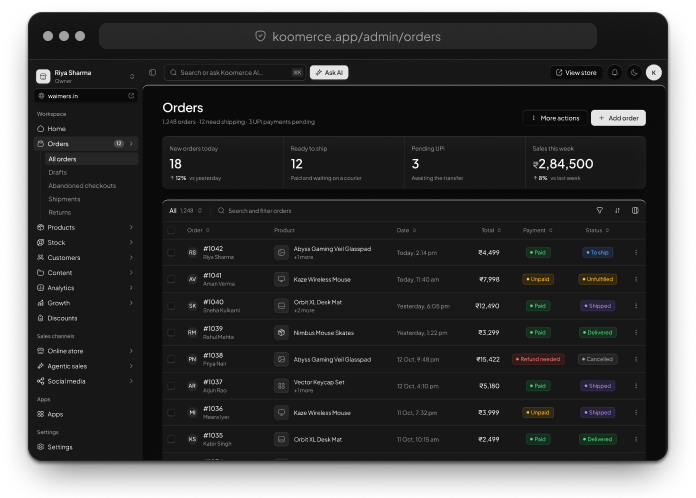Image resolution: width=696 pixels, height=498 pixels.
Task: Open row actions menu for order #1042
Action: (x=636, y=253)
